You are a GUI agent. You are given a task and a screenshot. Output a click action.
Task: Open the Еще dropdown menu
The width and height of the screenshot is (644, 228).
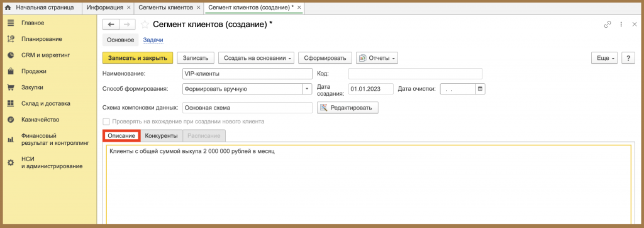604,58
